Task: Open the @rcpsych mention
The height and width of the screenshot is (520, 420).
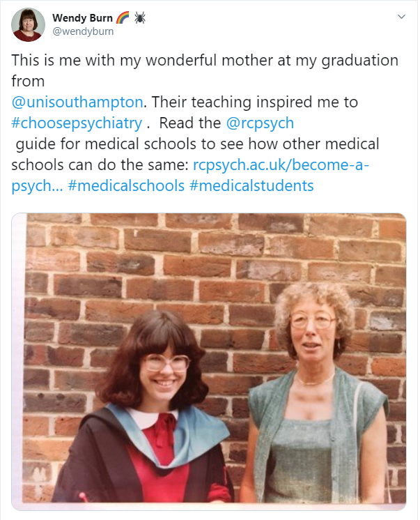Action: (x=260, y=123)
